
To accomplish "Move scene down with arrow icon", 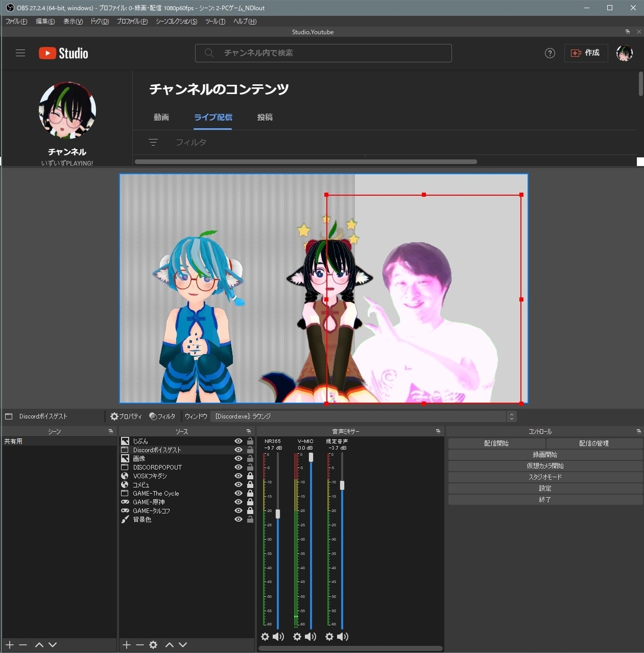I will (52, 645).
